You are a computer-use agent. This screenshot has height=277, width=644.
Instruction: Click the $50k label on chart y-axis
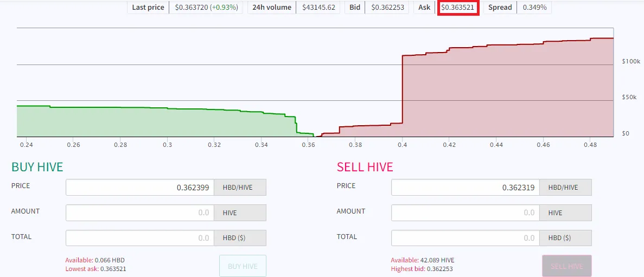tap(629, 97)
